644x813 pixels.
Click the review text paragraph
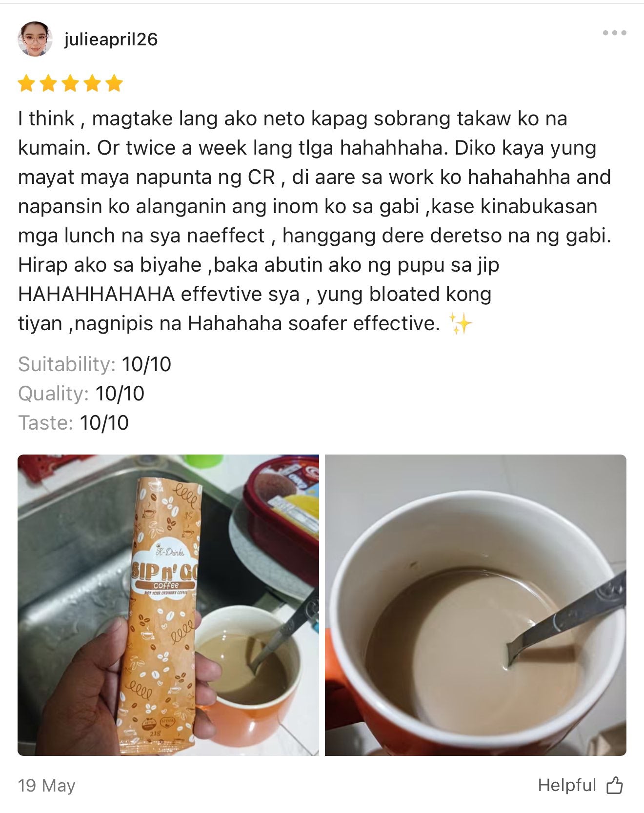tap(315, 221)
